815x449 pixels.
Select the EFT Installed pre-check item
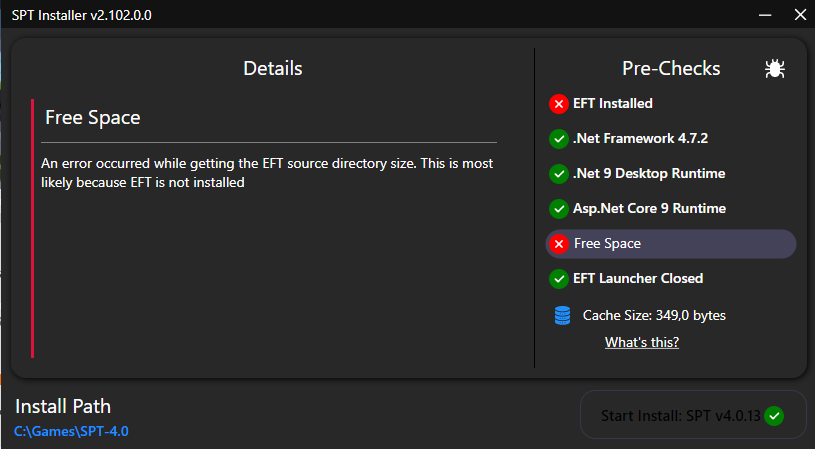point(671,104)
